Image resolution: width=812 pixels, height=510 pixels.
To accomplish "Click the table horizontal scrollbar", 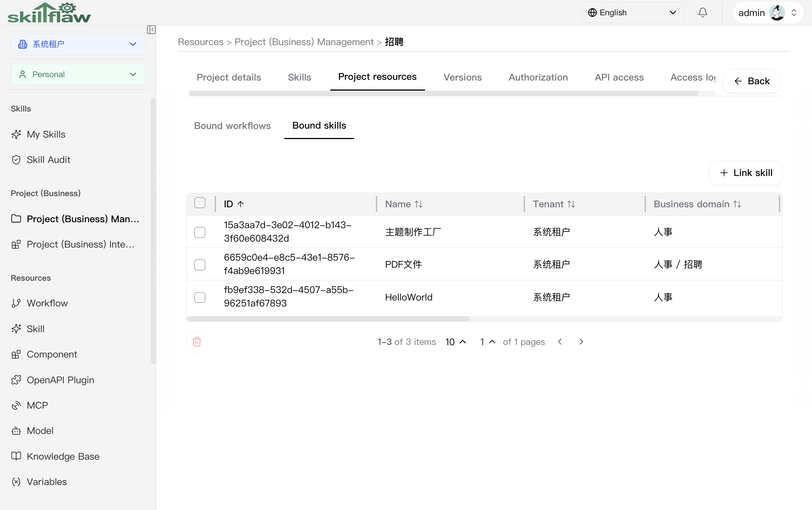I will coord(328,319).
